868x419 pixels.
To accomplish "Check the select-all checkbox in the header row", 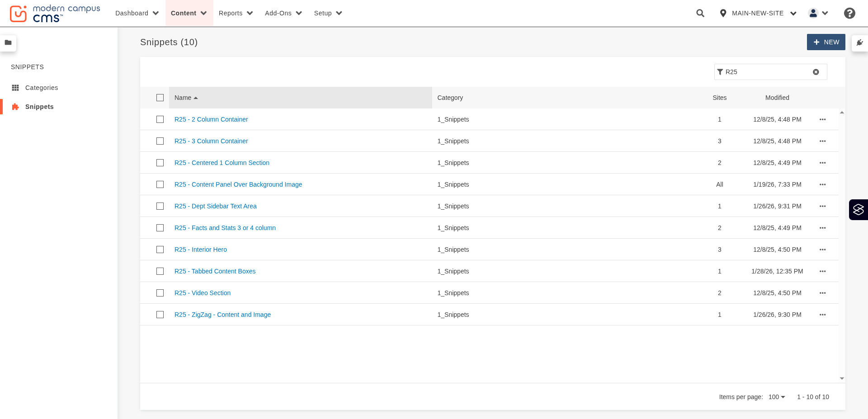I will pyautogui.click(x=160, y=98).
